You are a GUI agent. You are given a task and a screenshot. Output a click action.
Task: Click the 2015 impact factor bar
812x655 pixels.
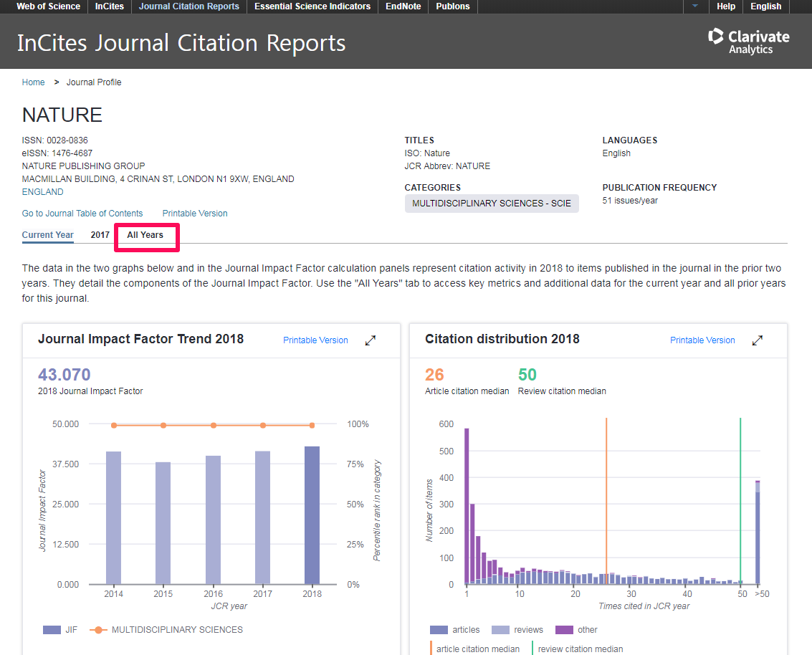pyautogui.click(x=163, y=523)
